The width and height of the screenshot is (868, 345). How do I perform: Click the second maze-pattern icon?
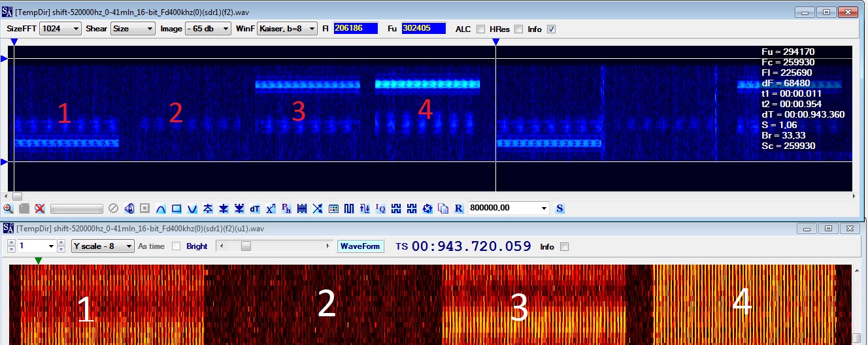pos(412,208)
